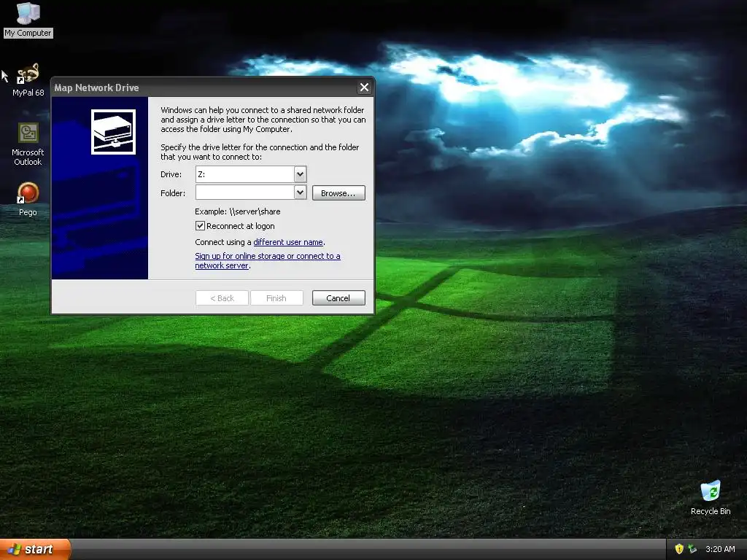Click the Folder: label
This screenshot has width=747, height=560.
pyautogui.click(x=173, y=192)
